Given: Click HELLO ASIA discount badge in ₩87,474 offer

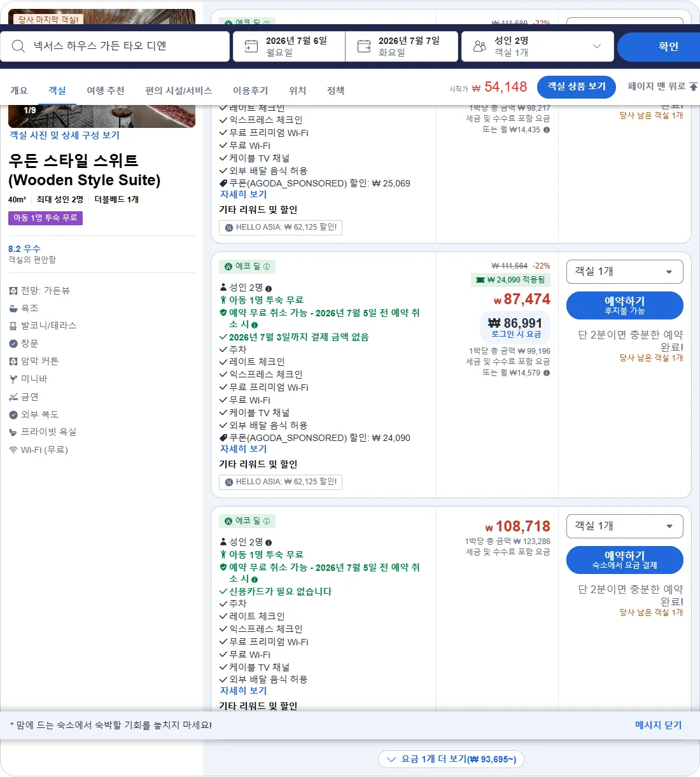Looking at the screenshot, I should 281,482.
